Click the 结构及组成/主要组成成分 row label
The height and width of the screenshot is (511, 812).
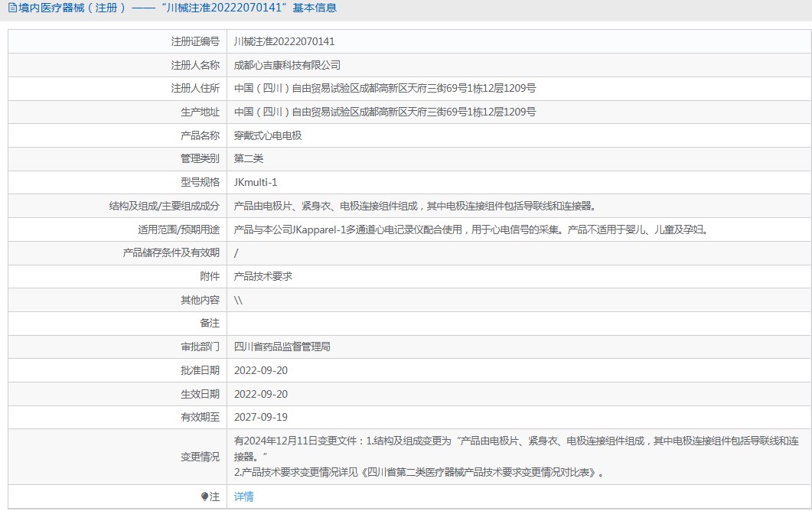165,206
